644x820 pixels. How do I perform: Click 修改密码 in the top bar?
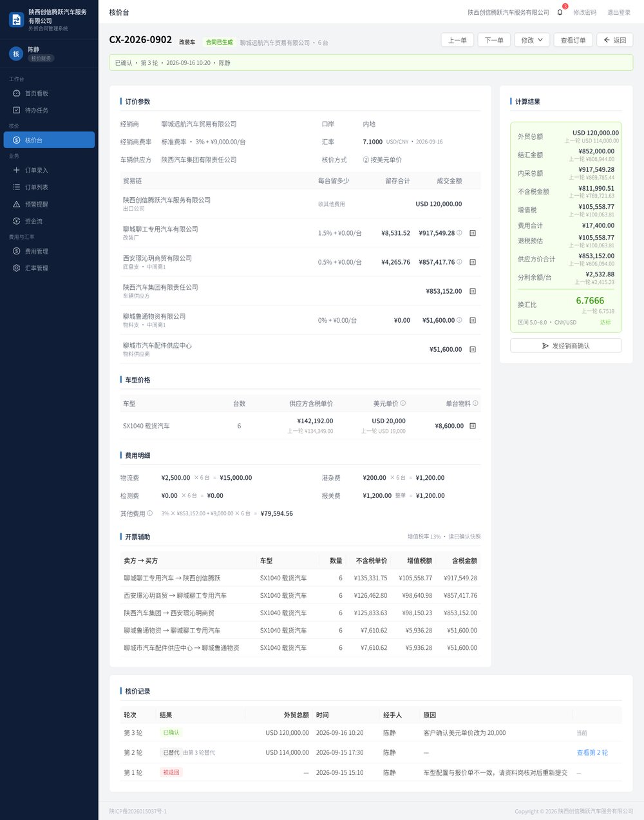(585, 12)
